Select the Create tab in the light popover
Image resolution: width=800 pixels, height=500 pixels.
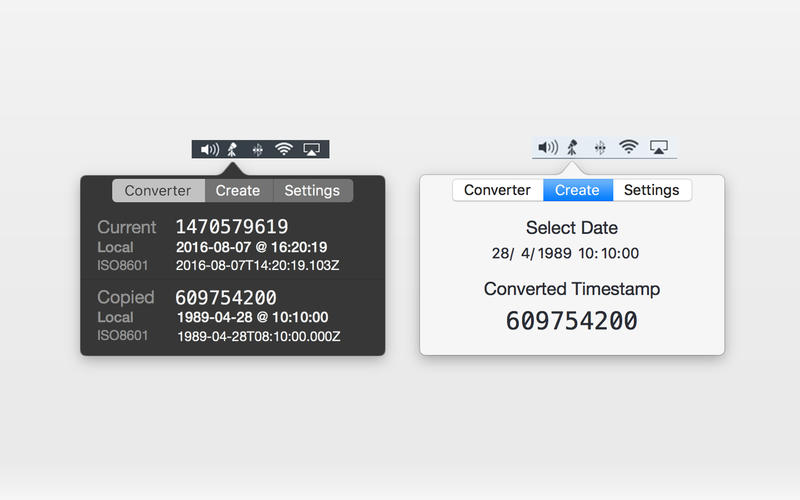(x=578, y=190)
